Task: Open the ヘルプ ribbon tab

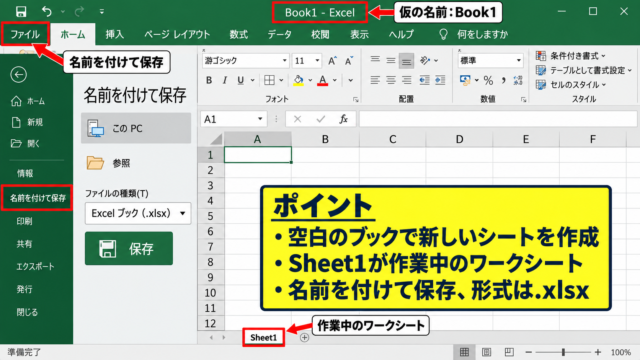Action: pos(401,34)
